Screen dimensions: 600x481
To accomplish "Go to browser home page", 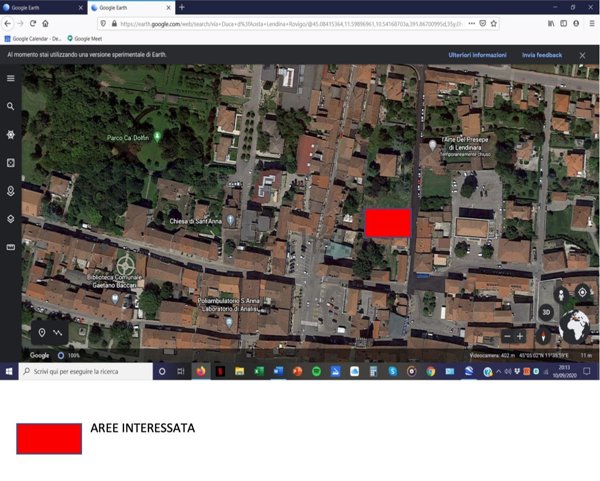I will (x=46, y=24).
